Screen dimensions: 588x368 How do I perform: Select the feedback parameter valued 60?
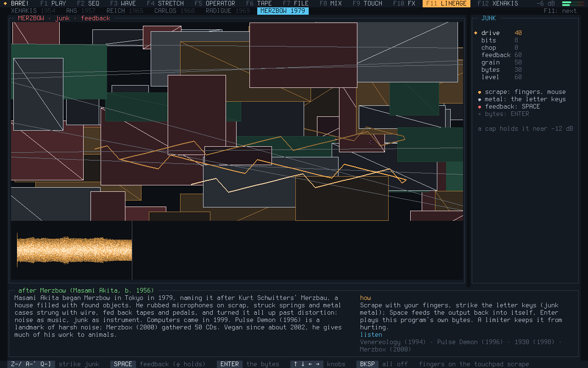pyautogui.click(x=502, y=55)
